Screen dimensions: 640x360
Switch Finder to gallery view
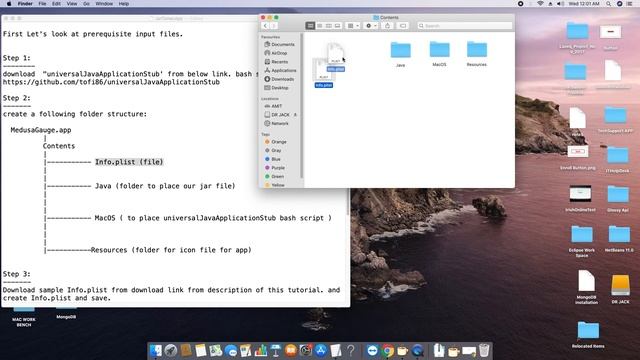tap(338, 26)
